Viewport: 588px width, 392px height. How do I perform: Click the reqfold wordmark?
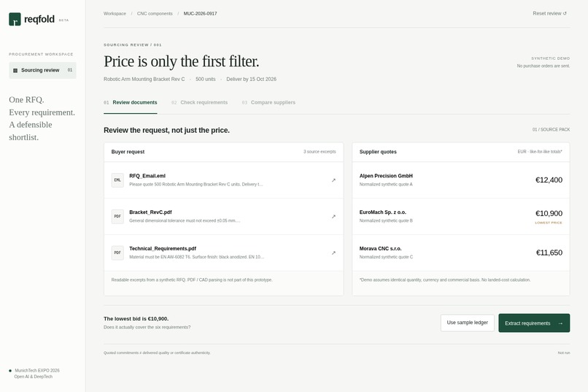(x=39, y=19)
